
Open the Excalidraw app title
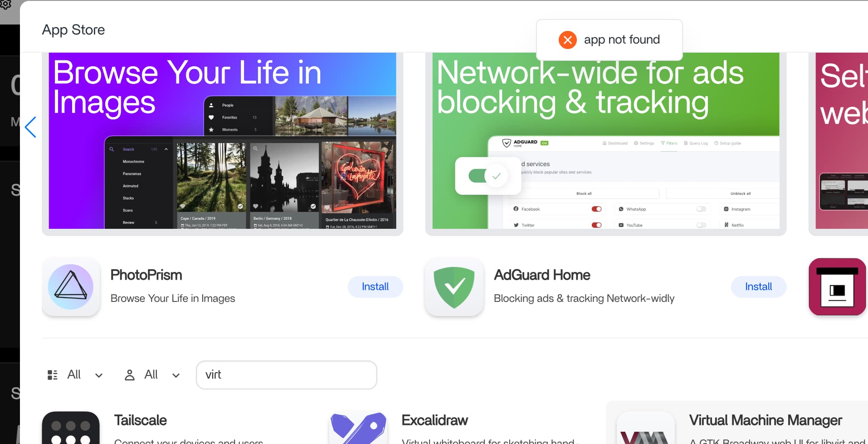coord(434,420)
